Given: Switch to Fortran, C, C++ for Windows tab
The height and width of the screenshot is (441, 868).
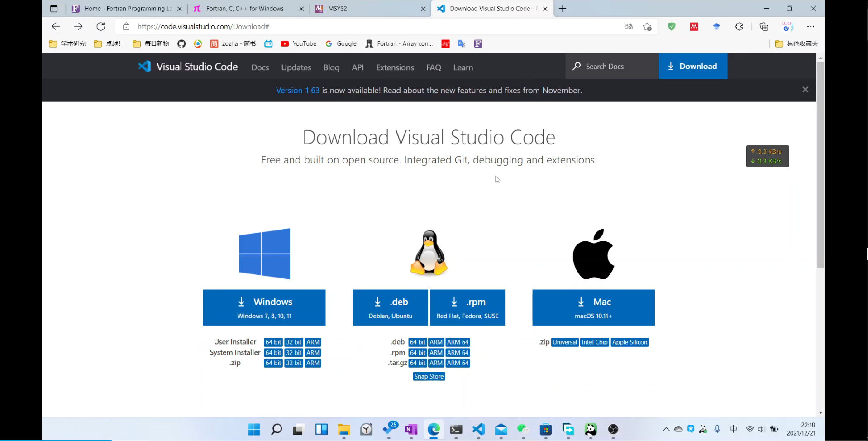Looking at the screenshot, I should point(248,9).
